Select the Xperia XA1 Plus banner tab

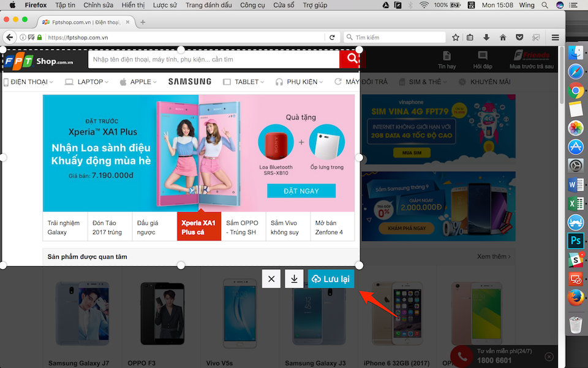pos(198,227)
